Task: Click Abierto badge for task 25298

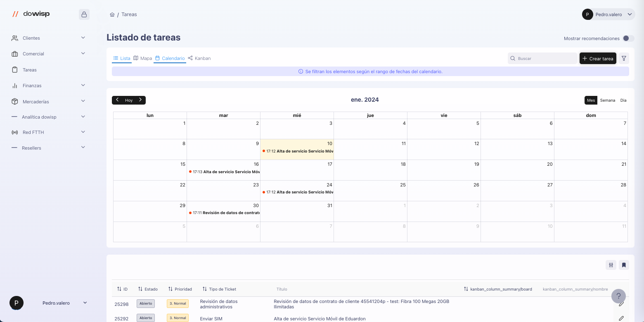Action: [x=146, y=303]
